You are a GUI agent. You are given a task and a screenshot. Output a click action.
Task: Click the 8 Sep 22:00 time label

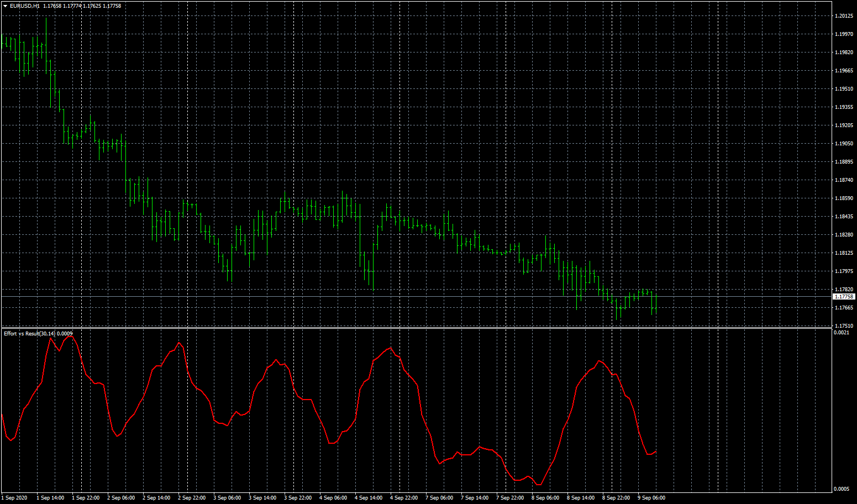(616, 498)
